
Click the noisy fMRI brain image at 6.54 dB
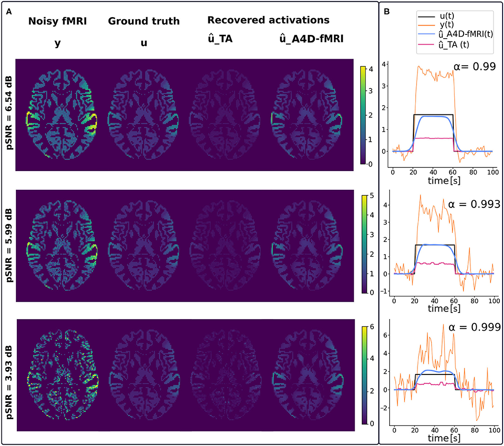(x=62, y=114)
